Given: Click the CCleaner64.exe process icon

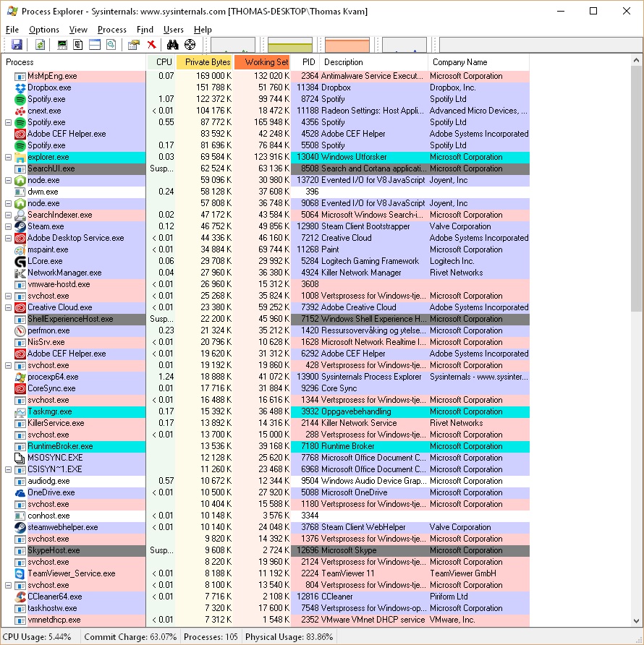Looking at the screenshot, I should coord(20,597).
